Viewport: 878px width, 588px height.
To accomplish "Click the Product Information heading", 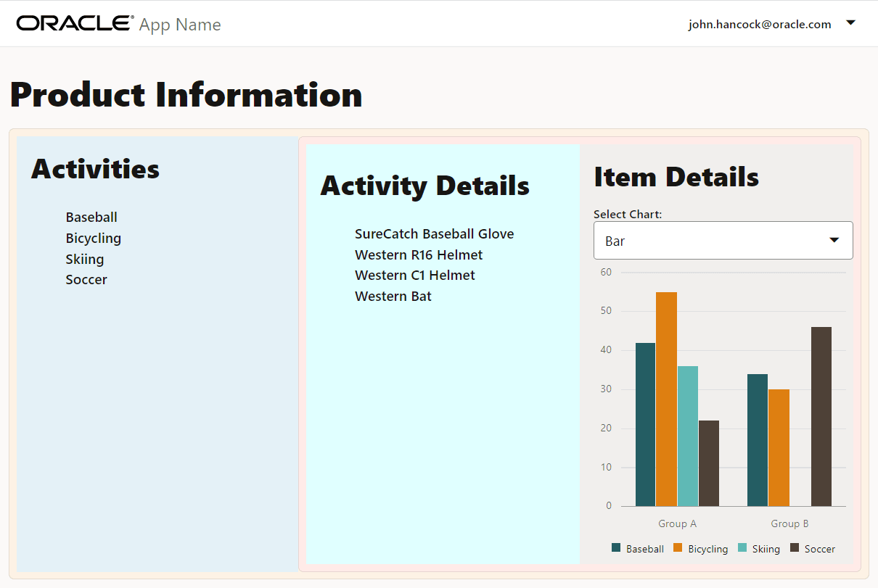I will (x=186, y=95).
